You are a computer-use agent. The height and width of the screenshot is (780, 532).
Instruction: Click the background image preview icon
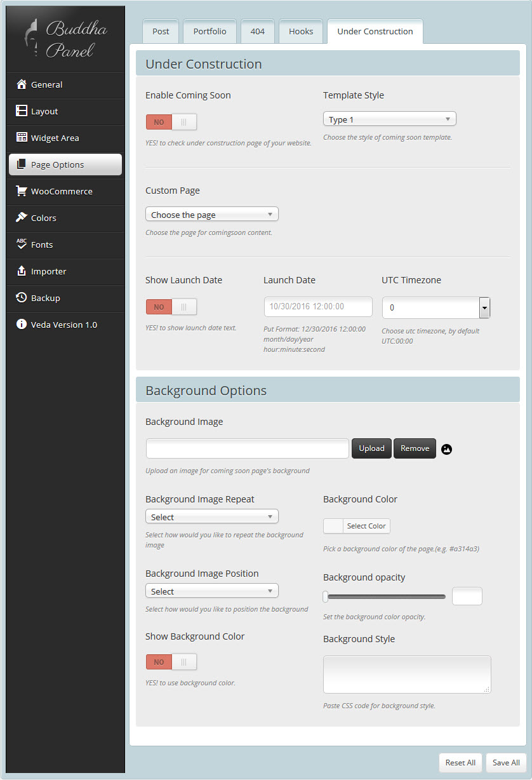(x=446, y=449)
